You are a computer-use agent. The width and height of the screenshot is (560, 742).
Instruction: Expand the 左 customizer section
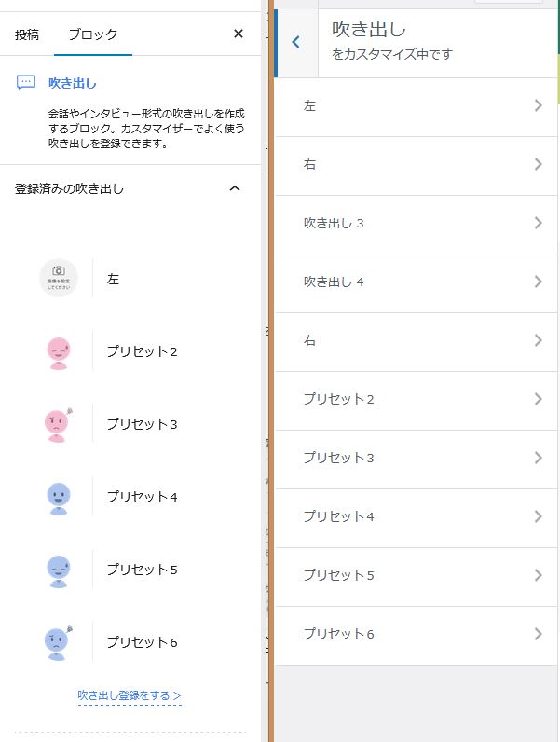[x=417, y=106]
